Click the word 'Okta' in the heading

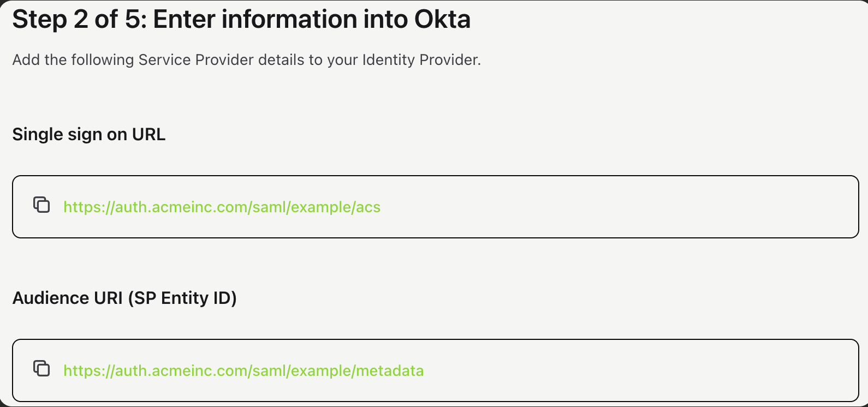coord(442,20)
